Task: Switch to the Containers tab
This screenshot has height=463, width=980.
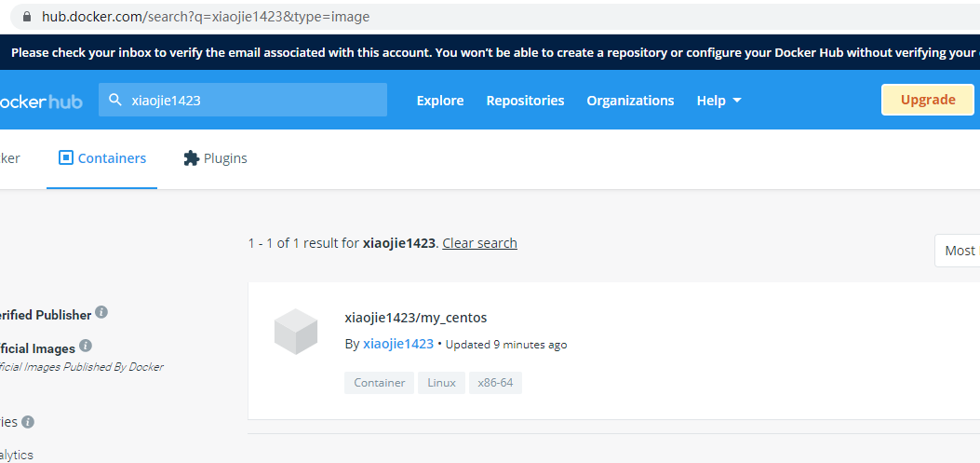Action: [x=101, y=158]
